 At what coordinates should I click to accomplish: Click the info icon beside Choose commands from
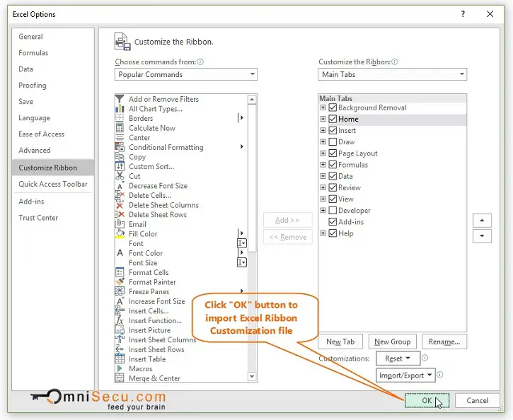pos(200,62)
